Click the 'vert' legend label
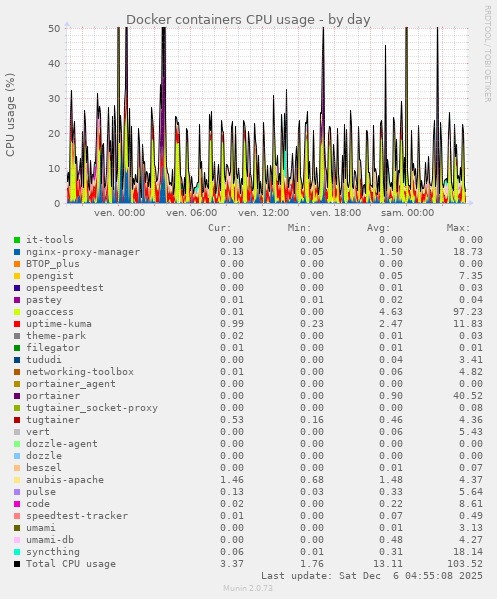 coord(38,432)
